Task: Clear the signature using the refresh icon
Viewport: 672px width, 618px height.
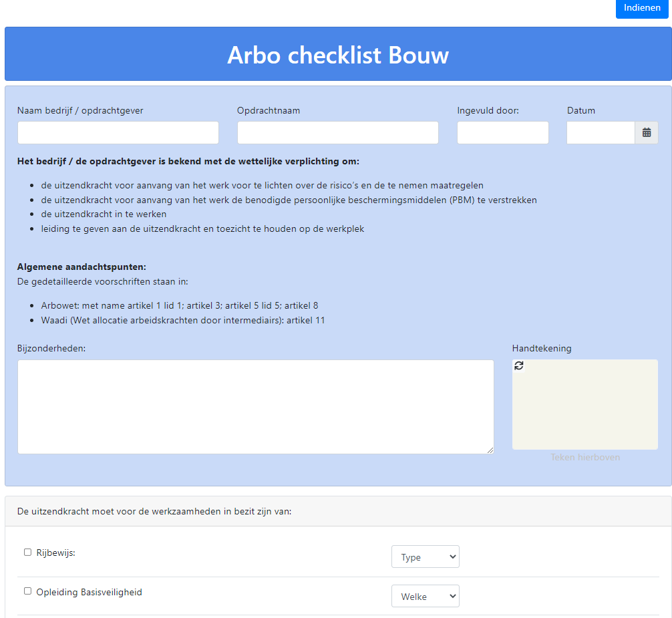Action: pyautogui.click(x=519, y=365)
